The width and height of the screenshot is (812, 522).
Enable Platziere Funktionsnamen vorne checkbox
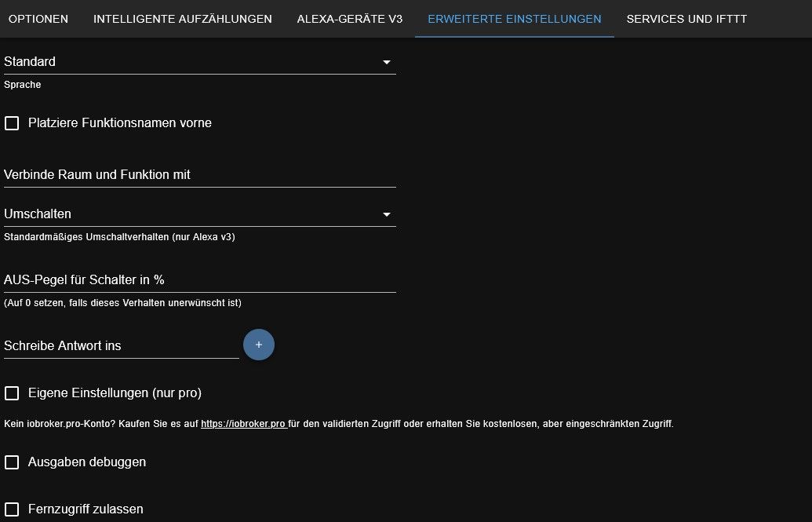pyautogui.click(x=12, y=123)
